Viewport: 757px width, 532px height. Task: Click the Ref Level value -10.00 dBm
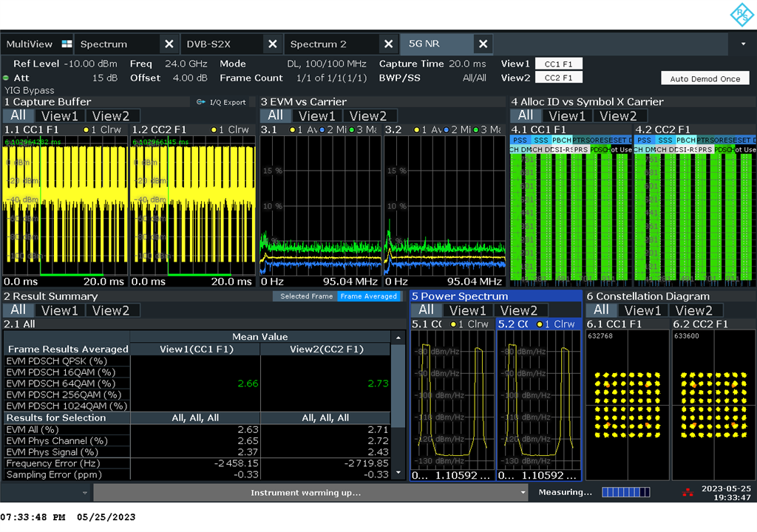pos(90,64)
